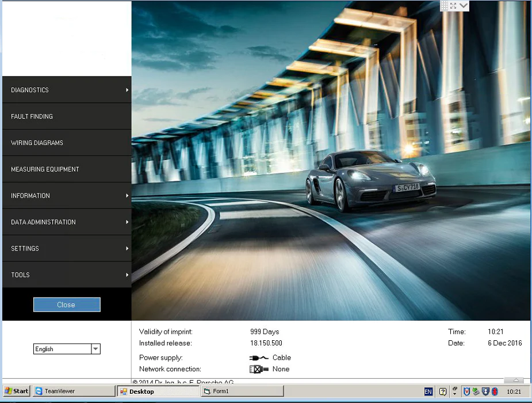
Task: Click the Bluetooth tray icon
Action: [x=494, y=391]
